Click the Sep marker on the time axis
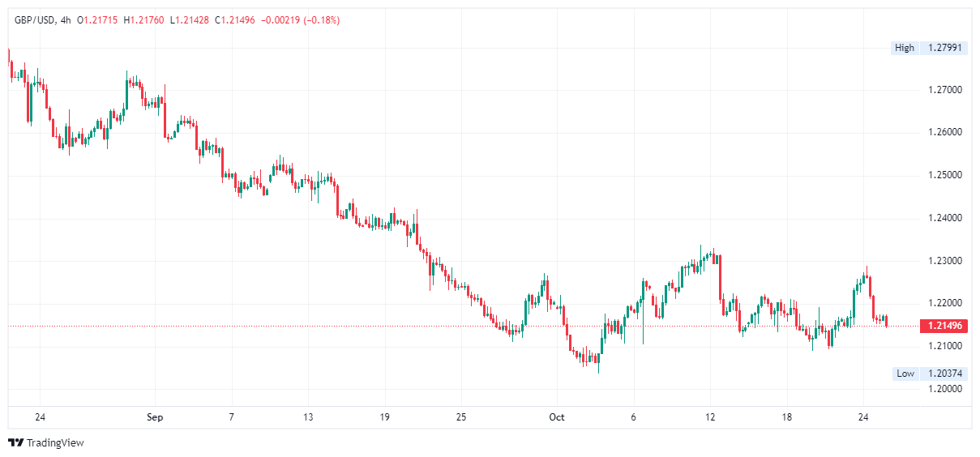 pos(155,417)
